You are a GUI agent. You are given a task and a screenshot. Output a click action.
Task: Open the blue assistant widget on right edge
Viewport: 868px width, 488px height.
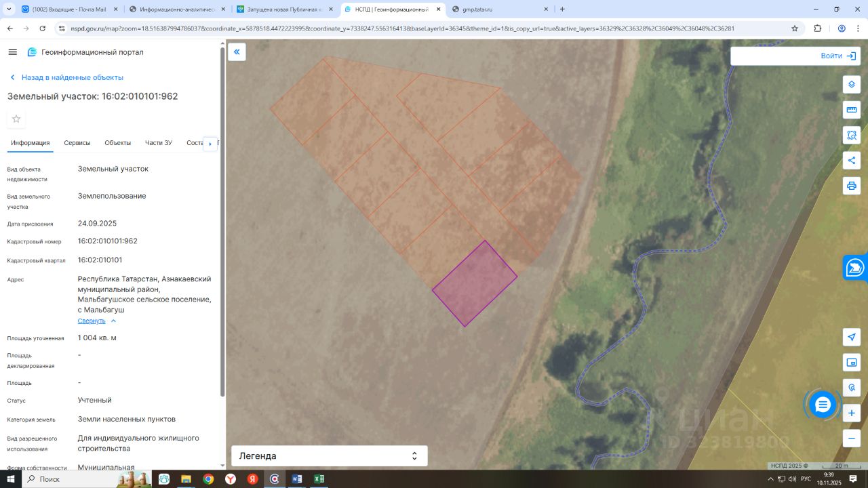[x=856, y=267]
